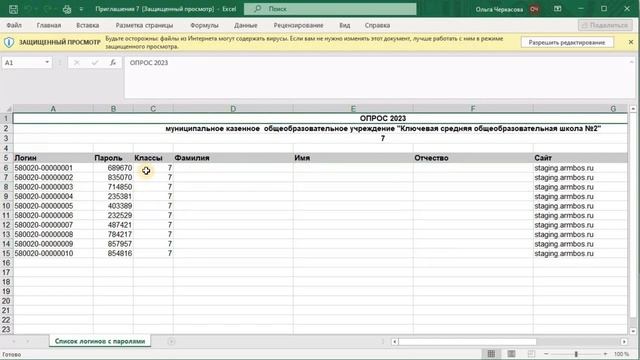Add a new sheet with the plus icon
Image resolution: width=640 pixels, height=360 pixels.
point(171,341)
